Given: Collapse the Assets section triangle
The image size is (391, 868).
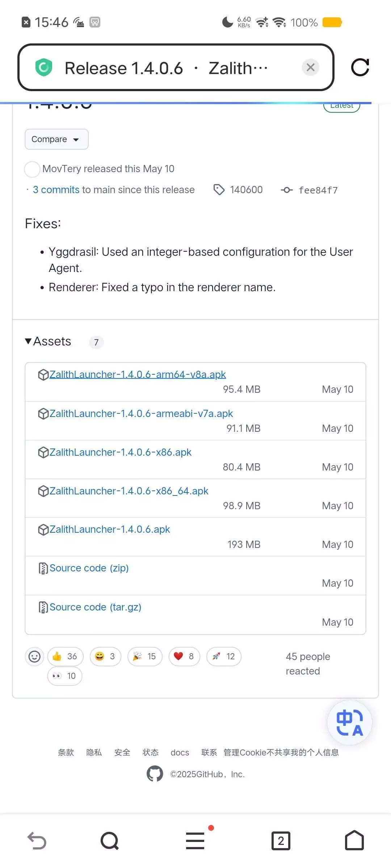Looking at the screenshot, I should [28, 341].
